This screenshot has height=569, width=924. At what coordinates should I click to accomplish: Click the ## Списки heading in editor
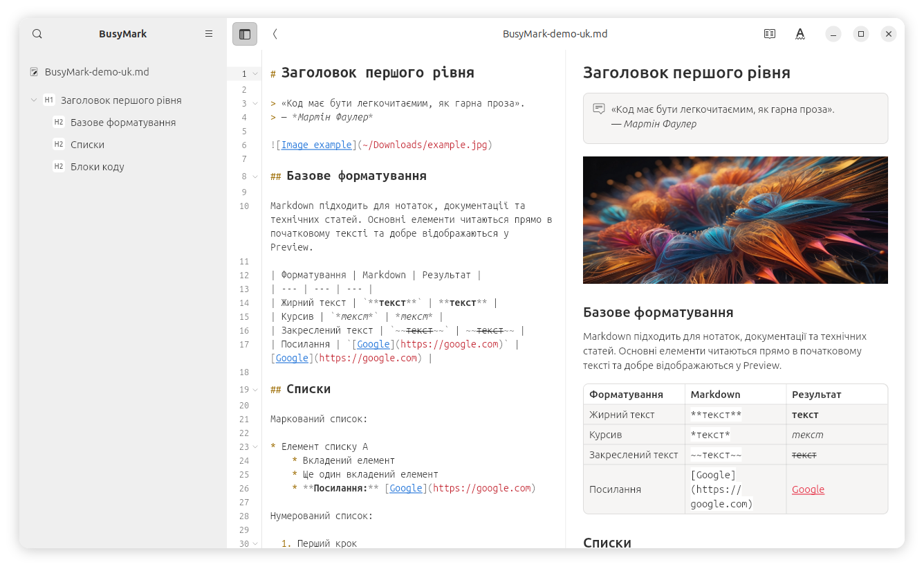pyautogui.click(x=301, y=389)
